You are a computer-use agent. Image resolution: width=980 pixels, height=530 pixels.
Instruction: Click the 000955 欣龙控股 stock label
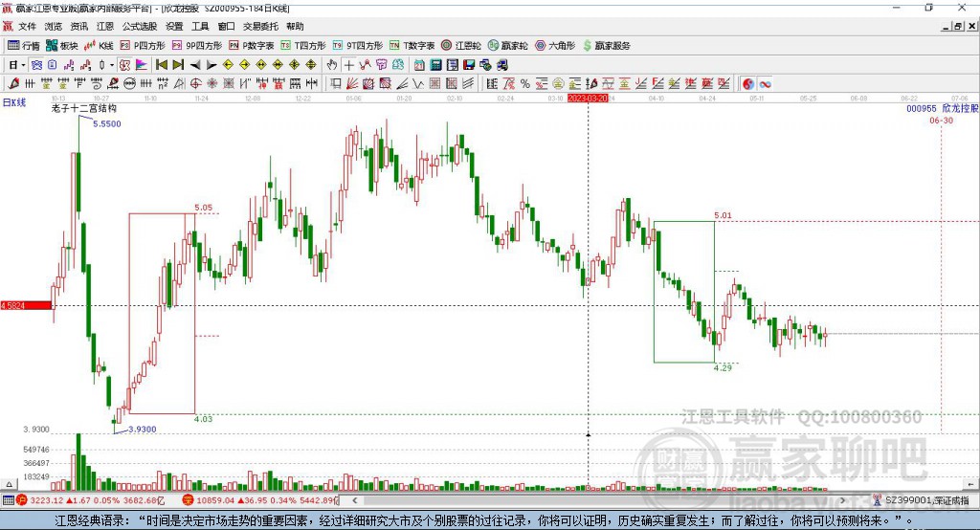tap(942, 109)
